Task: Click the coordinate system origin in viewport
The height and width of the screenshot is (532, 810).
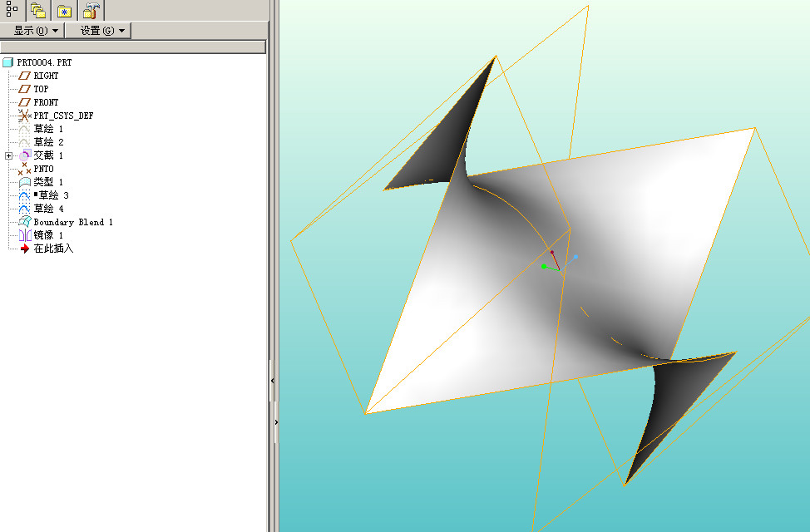Action: tap(559, 269)
